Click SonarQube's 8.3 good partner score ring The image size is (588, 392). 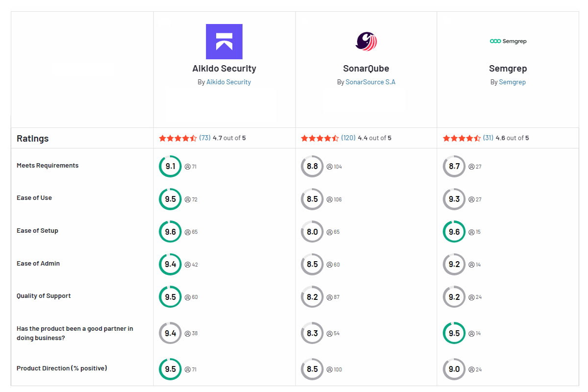tap(312, 333)
